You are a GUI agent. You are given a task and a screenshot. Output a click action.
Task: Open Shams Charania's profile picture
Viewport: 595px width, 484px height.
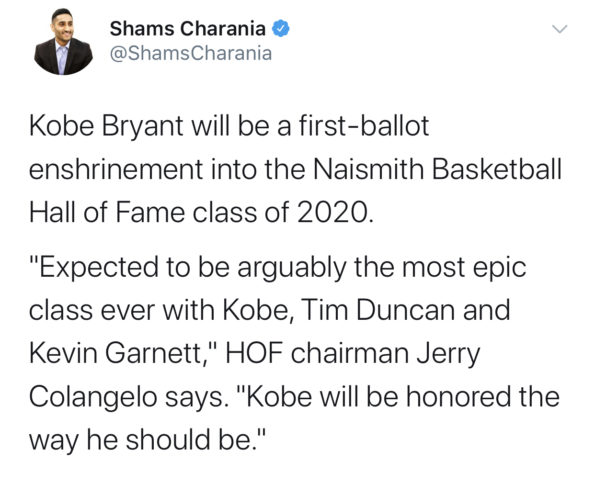(63, 41)
